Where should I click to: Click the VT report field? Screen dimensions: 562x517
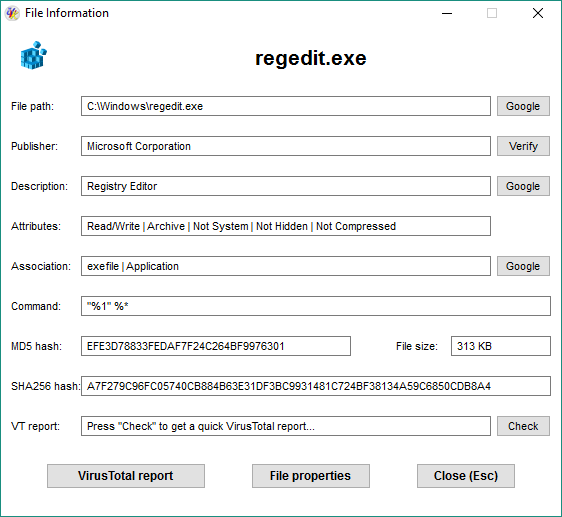(286, 426)
